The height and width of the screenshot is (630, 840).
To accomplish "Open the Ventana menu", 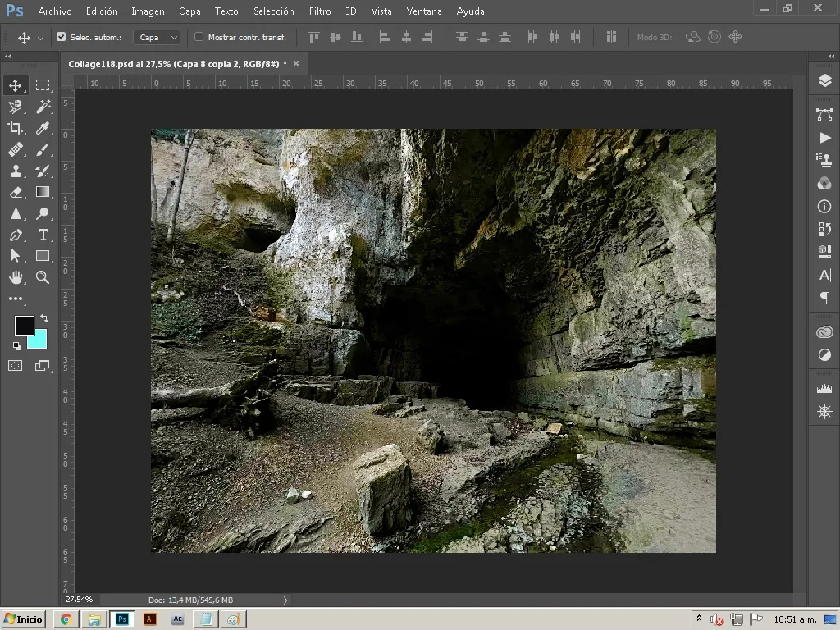I will [x=424, y=11].
